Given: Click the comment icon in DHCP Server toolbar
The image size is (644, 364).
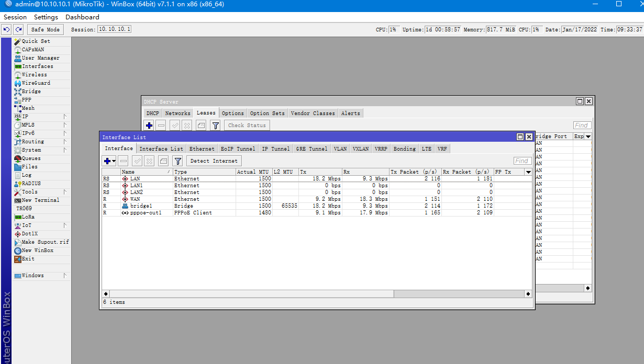Looking at the screenshot, I should pyautogui.click(x=201, y=125).
